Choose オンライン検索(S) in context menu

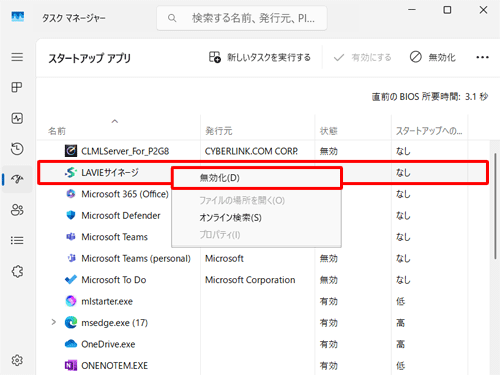point(256,218)
